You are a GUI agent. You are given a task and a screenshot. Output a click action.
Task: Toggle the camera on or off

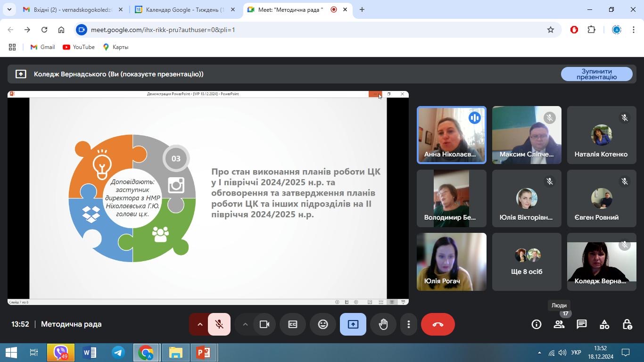click(x=264, y=324)
